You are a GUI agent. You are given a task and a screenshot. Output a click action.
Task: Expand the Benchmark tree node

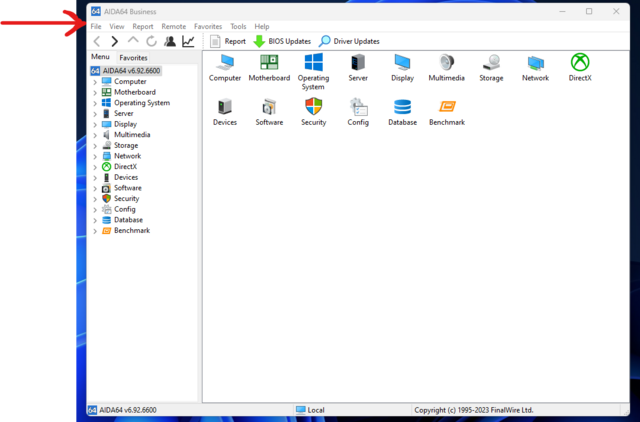95,231
